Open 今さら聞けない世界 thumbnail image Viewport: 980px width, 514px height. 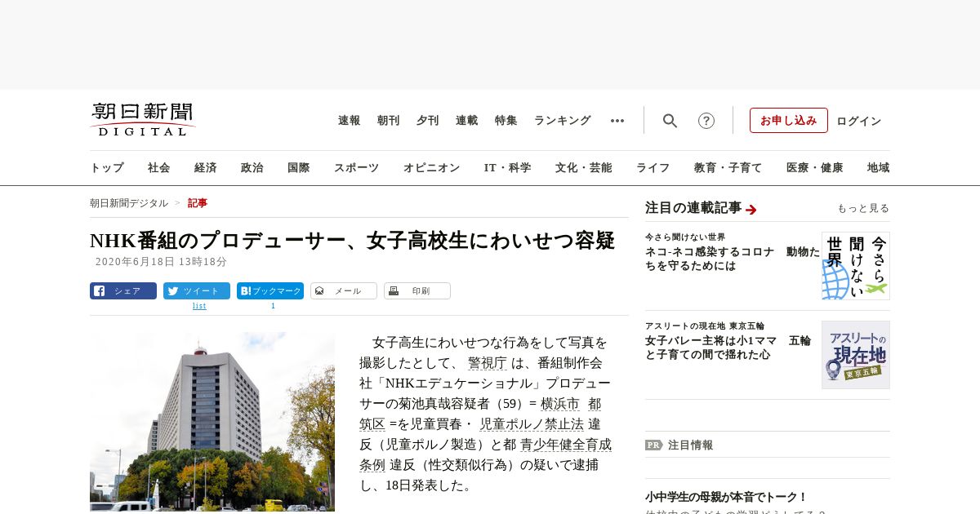[x=856, y=266]
